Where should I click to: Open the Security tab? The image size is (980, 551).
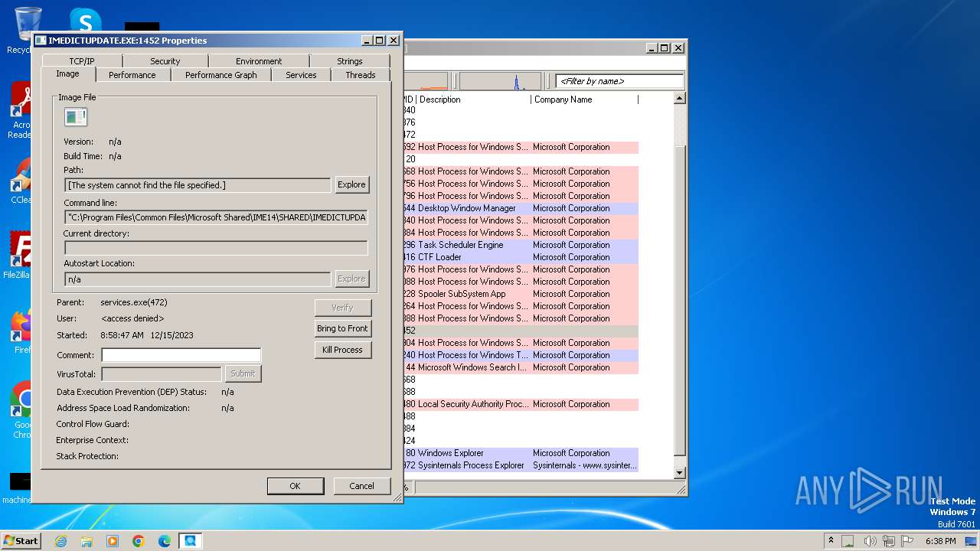165,61
